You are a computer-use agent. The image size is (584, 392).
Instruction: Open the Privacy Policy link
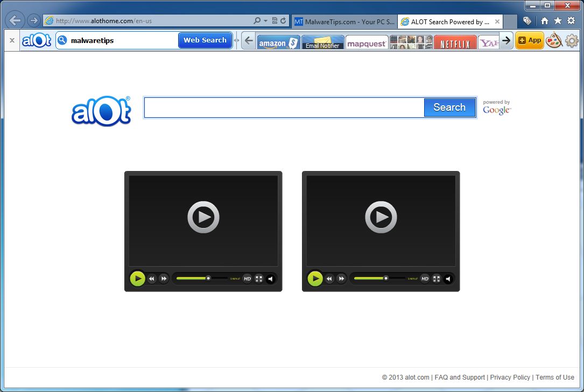[x=510, y=377]
